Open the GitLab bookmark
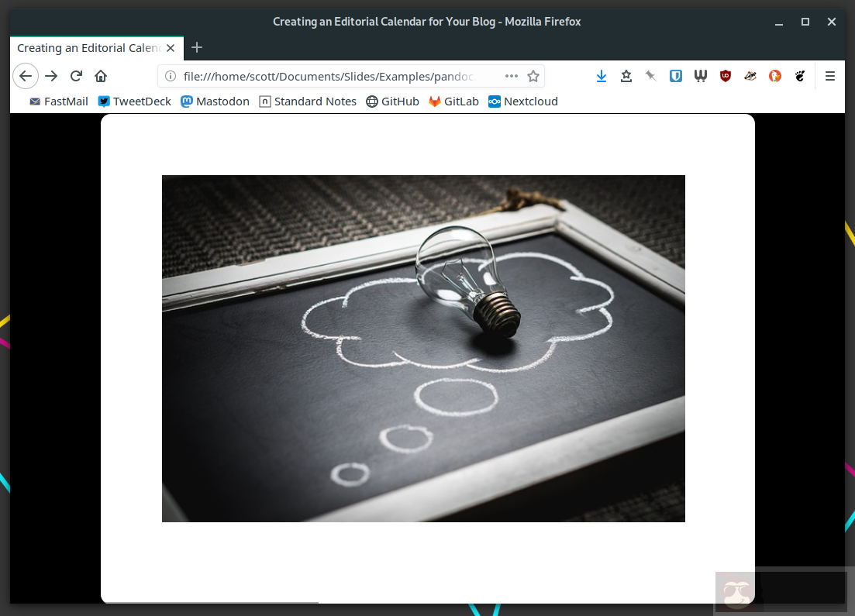This screenshot has height=616, width=855. point(453,102)
